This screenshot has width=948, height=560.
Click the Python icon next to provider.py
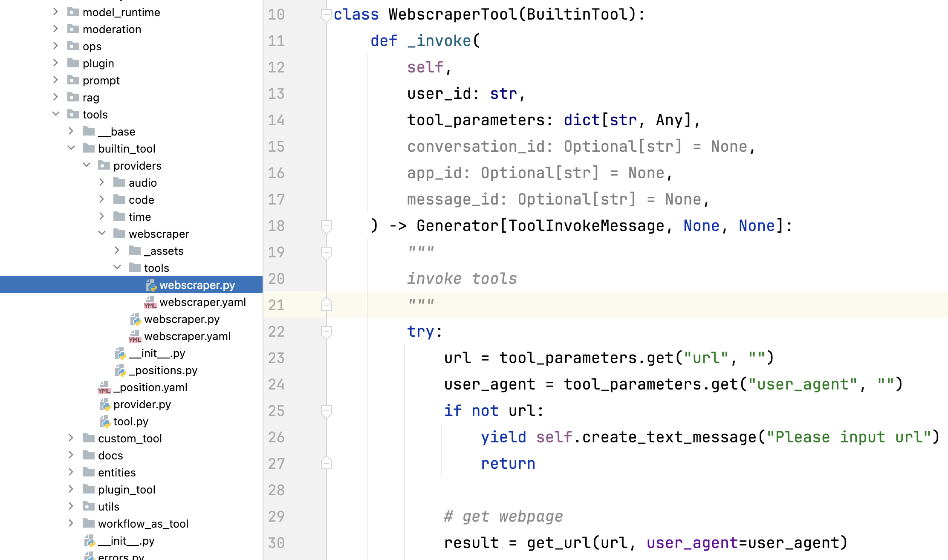tap(105, 404)
